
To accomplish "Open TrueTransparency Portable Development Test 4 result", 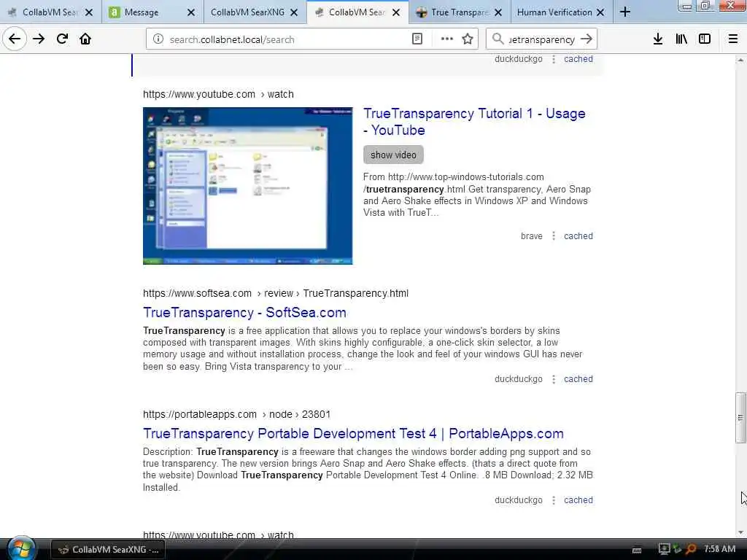I will tap(353, 433).
